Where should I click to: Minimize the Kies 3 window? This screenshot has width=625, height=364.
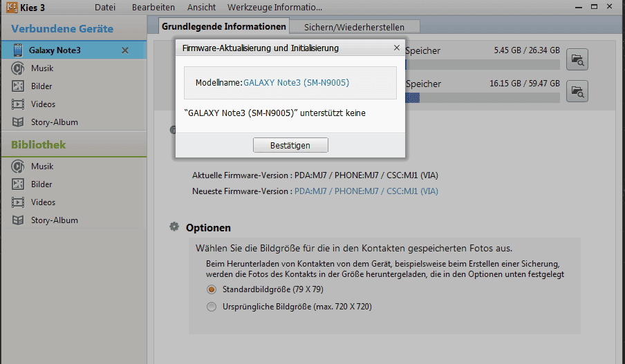click(x=579, y=7)
